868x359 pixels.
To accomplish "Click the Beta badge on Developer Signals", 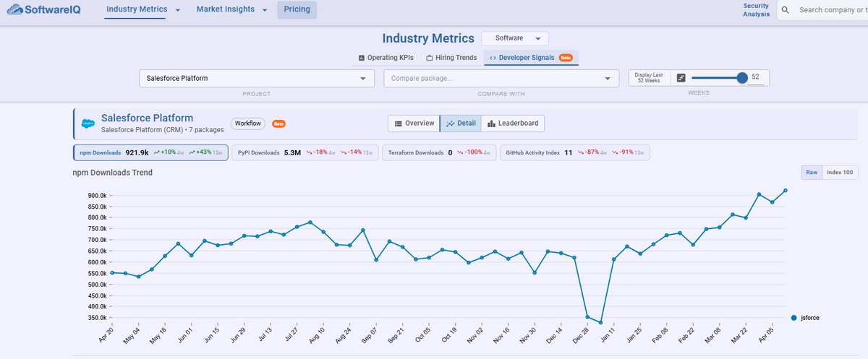I will (566, 58).
